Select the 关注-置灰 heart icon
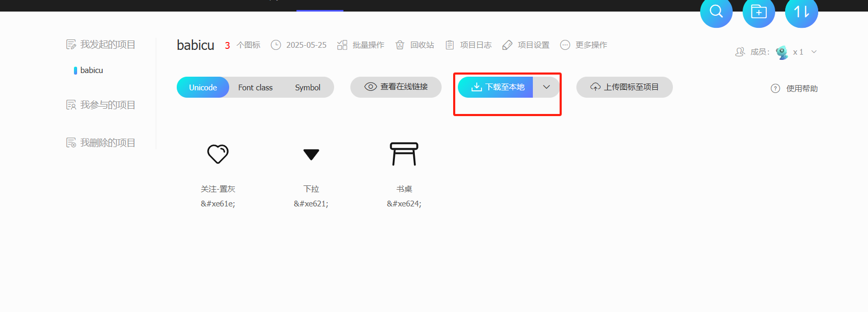 pos(218,154)
